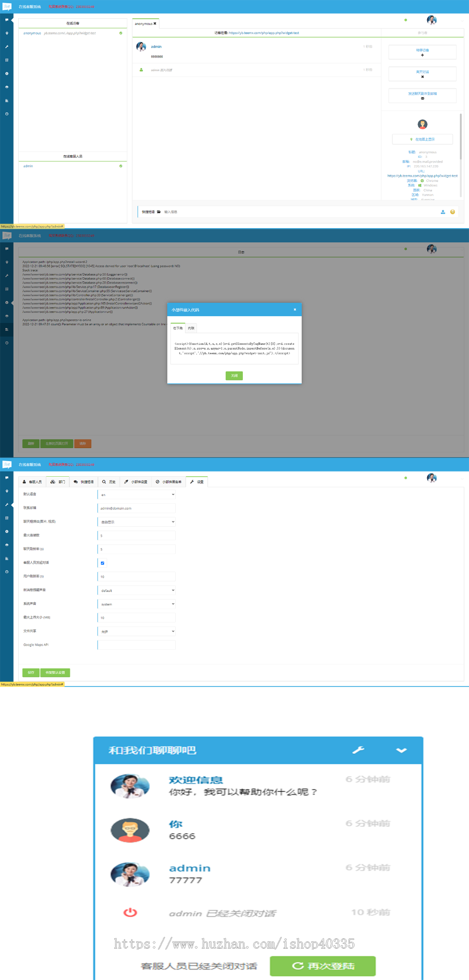Open the emoji smiley picker

[452, 212]
